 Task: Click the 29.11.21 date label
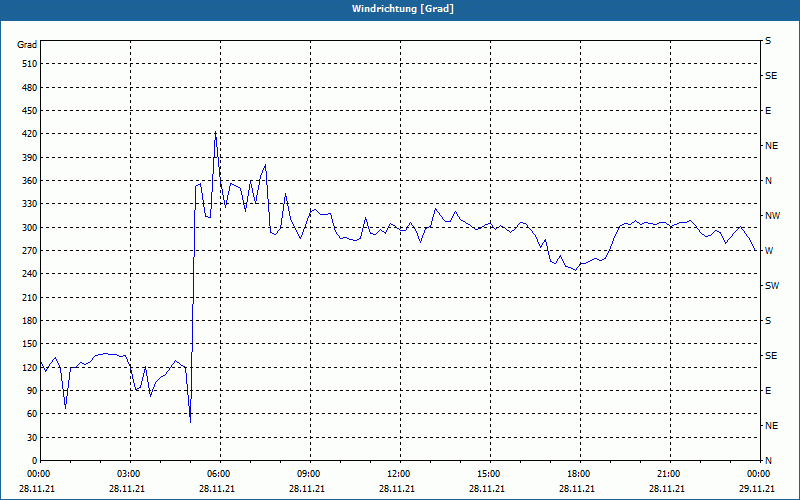pyautogui.click(x=757, y=488)
